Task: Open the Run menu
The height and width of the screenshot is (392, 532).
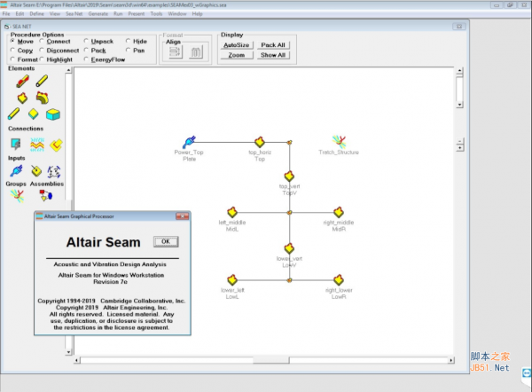Action: point(118,14)
